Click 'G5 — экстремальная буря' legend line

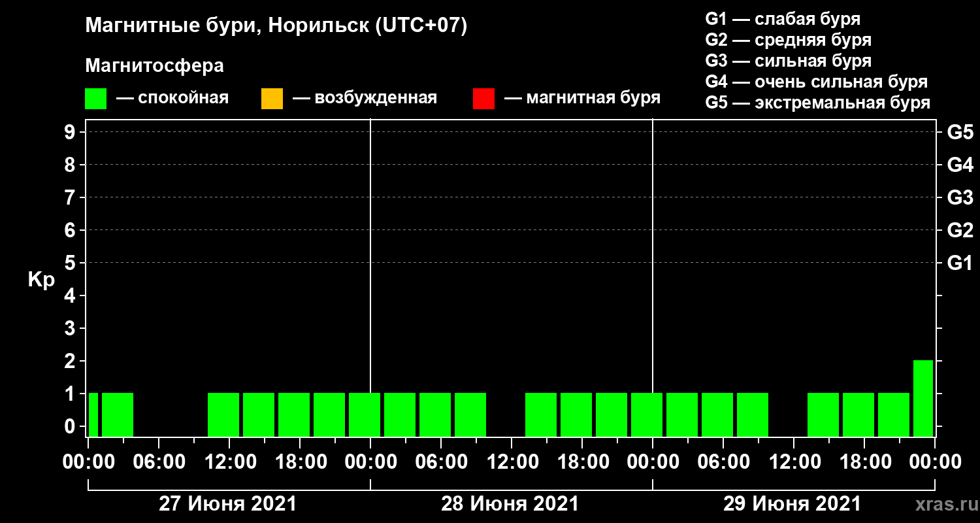point(818,103)
